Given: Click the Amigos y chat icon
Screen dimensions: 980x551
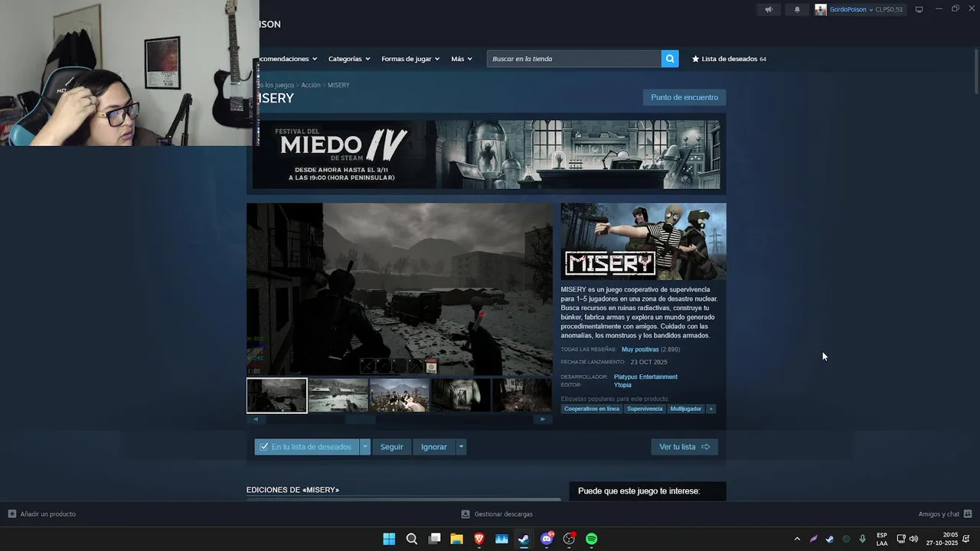Looking at the screenshot, I should [x=968, y=514].
